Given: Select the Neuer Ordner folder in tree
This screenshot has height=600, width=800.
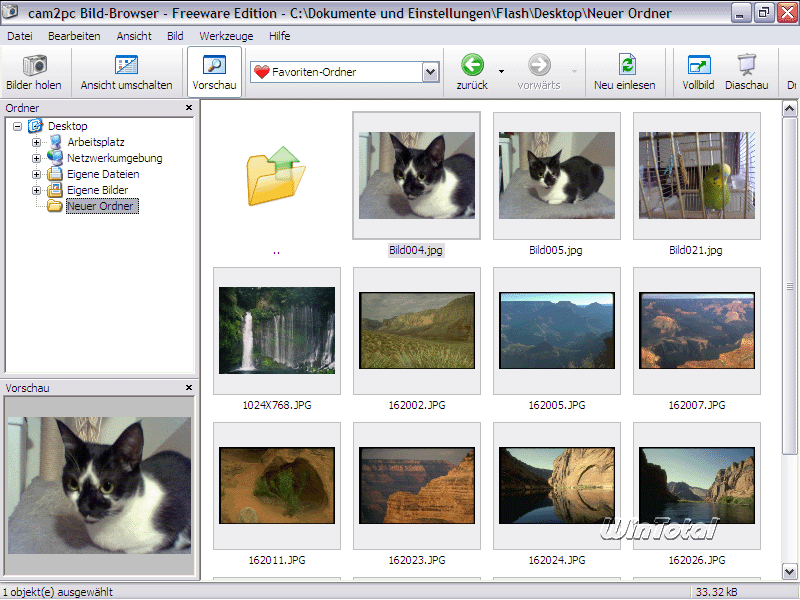Looking at the screenshot, I should pos(101,206).
